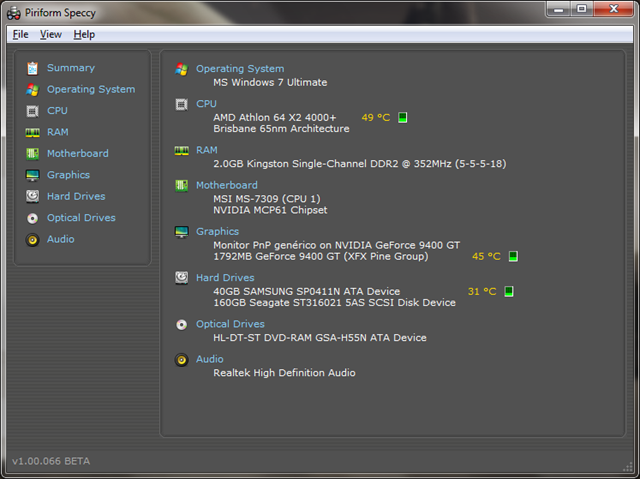Click the Graphics heading in summary panel
The height and width of the screenshot is (479, 640).
click(x=217, y=232)
